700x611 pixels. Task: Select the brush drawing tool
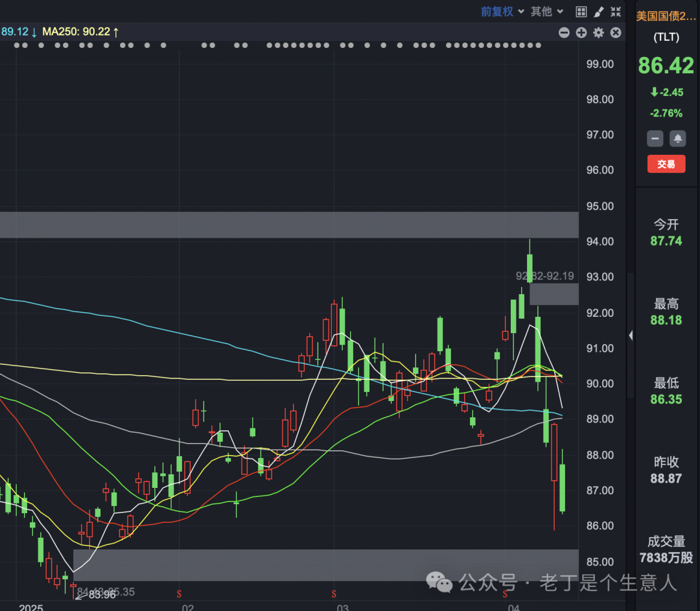pyautogui.click(x=599, y=12)
